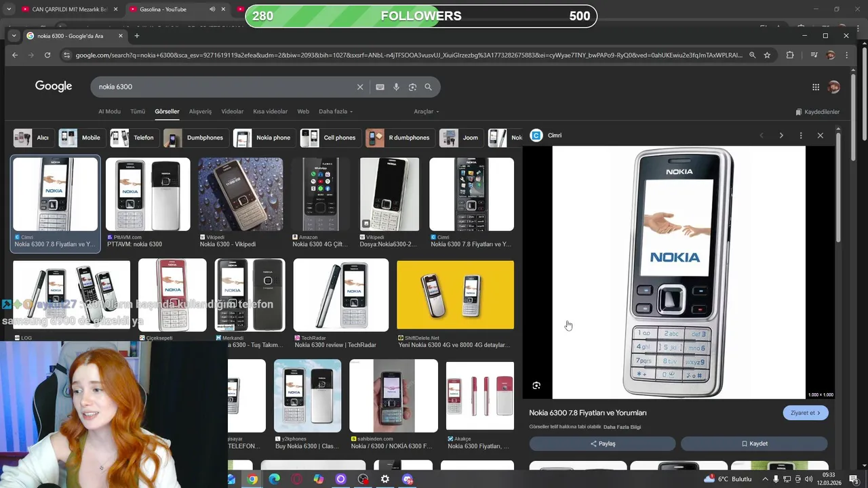Bookmark this page with the star
The width and height of the screenshot is (868, 488).
coord(767,55)
